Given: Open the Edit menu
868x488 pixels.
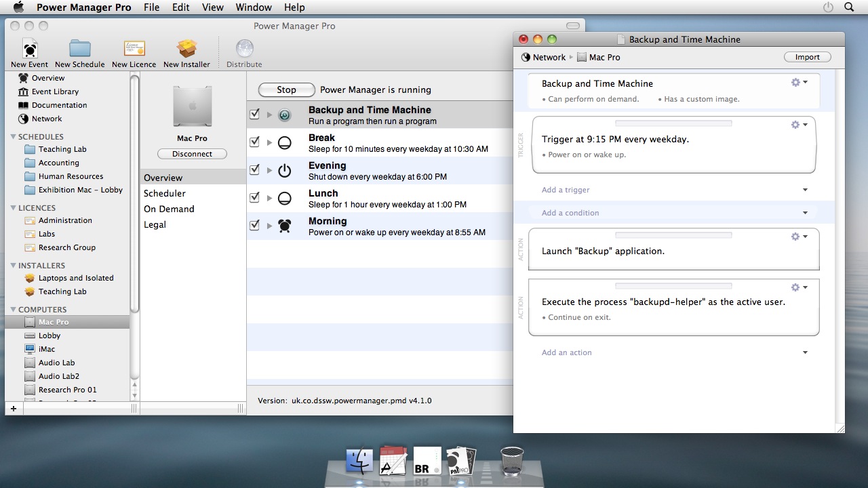Looking at the screenshot, I should click(x=180, y=7).
